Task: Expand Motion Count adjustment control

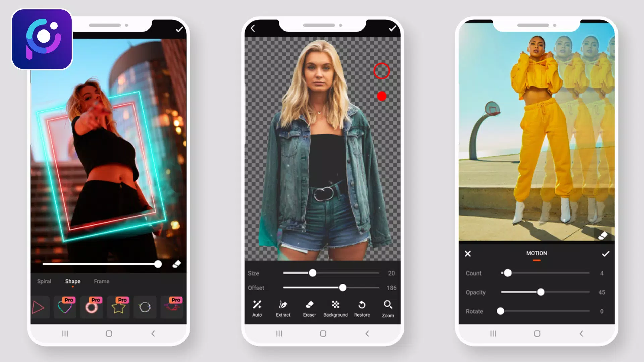Action: (x=507, y=273)
